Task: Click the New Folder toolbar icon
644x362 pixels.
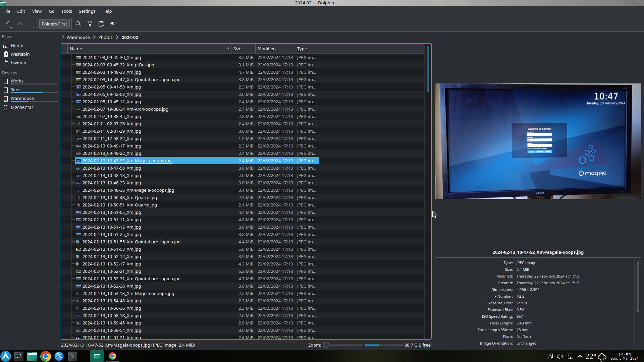Action: pos(101,24)
